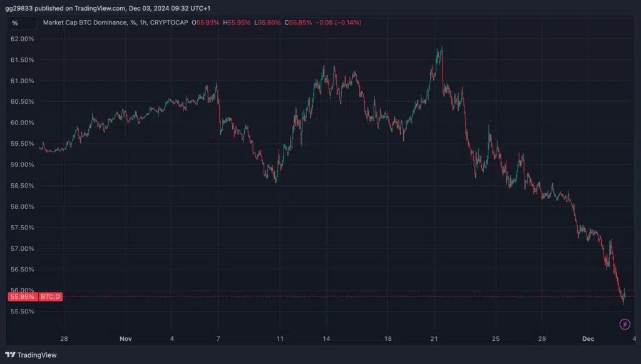This screenshot has height=364, width=641.
Task: Click the legend's red closing value C55.85%
Action: (x=299, y=23)
